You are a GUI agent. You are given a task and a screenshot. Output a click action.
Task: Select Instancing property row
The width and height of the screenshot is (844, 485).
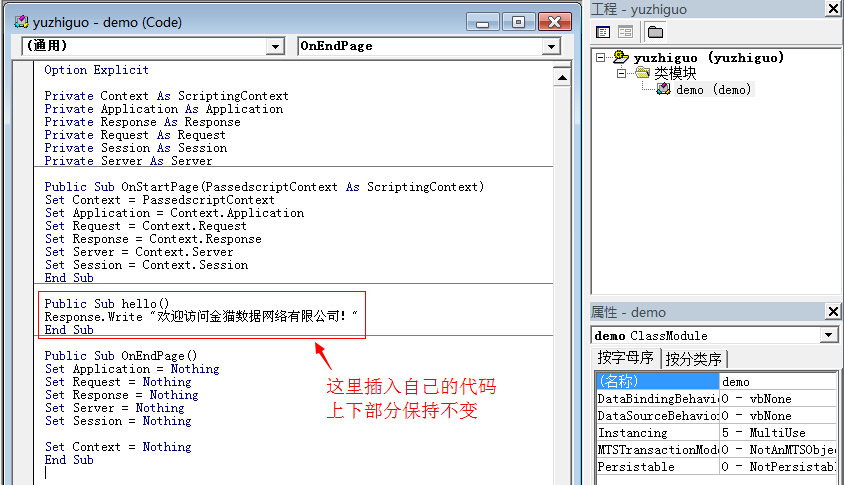[x=716, y=433]
